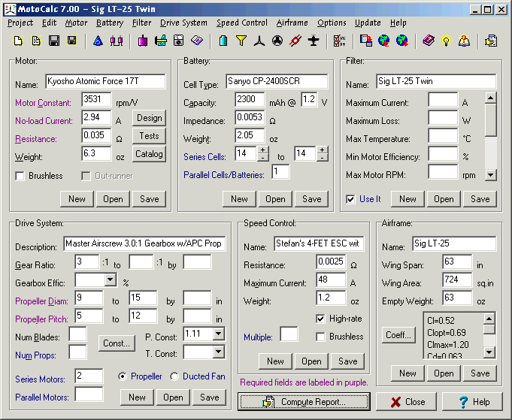The image size is (512, 420).
Task: Click the motor design drafting tool icon
Action: coord(161,41)
